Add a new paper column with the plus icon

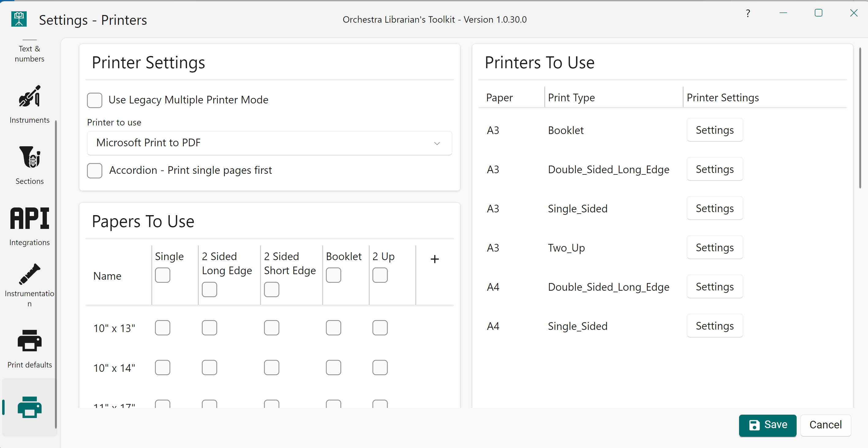pyautogui.click(x=435, y=259)
